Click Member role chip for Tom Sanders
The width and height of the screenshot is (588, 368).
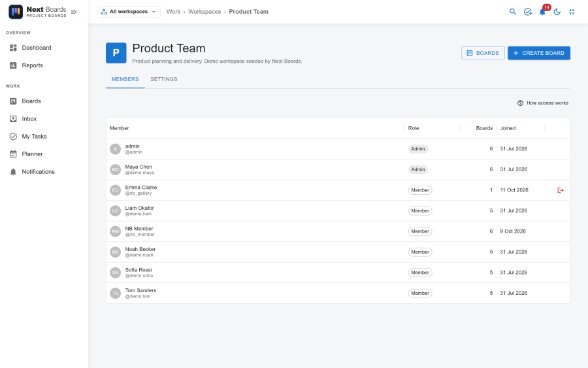pos(420,293)
